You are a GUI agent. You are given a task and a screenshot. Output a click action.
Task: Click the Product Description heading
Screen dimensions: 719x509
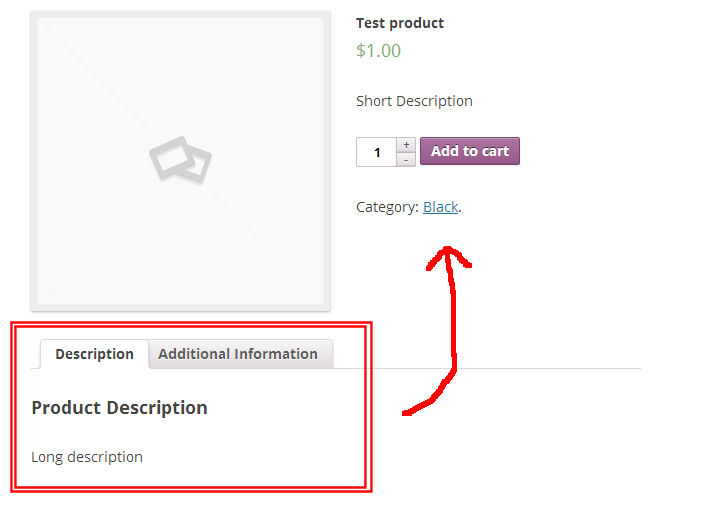click(x=119, y=408)
